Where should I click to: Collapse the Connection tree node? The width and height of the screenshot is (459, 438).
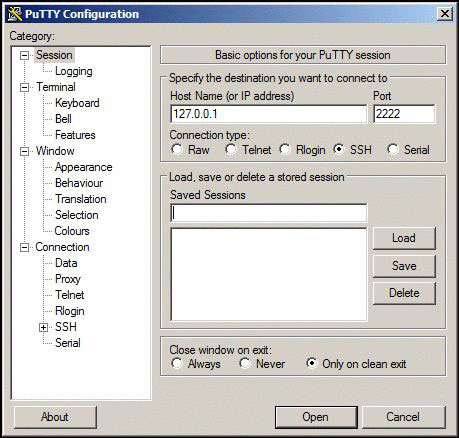click(x=24, y=248)
